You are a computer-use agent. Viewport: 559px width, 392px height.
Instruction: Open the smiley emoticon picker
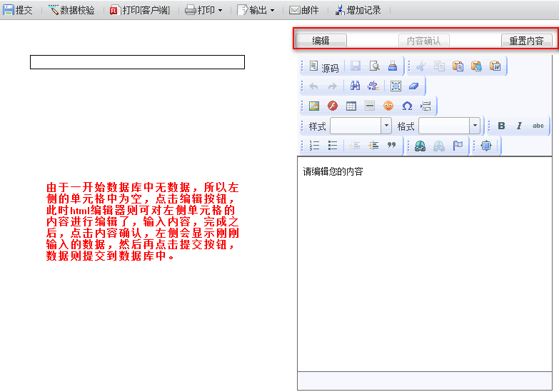pos(388,106)
